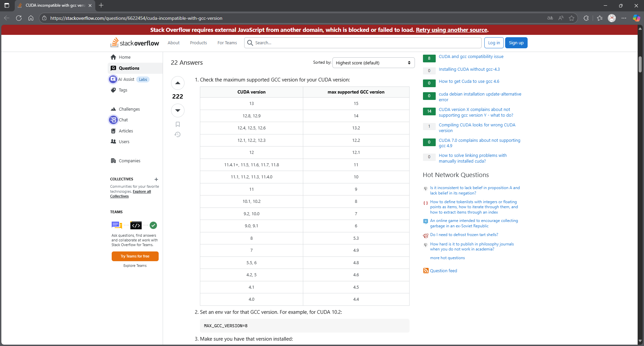Viewport: 644px width, 346px height.
Task: Click the page vertical scrollbar thumb
Action: [640, 64]
